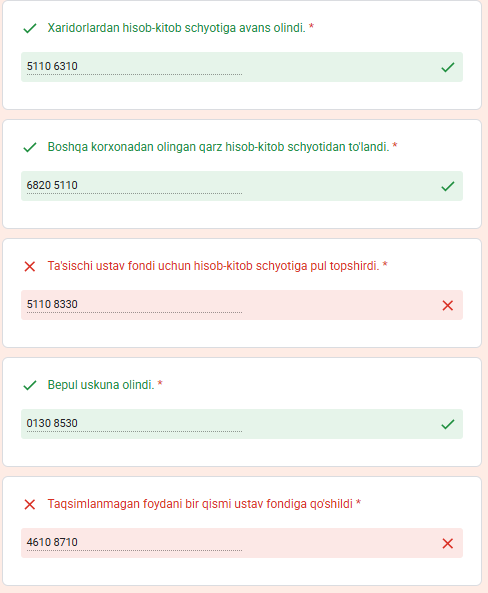Select the 4610 8710 answer field
The height and width of the screenshot is (593, 488).
pyautogui.click(x=242, y=543)
